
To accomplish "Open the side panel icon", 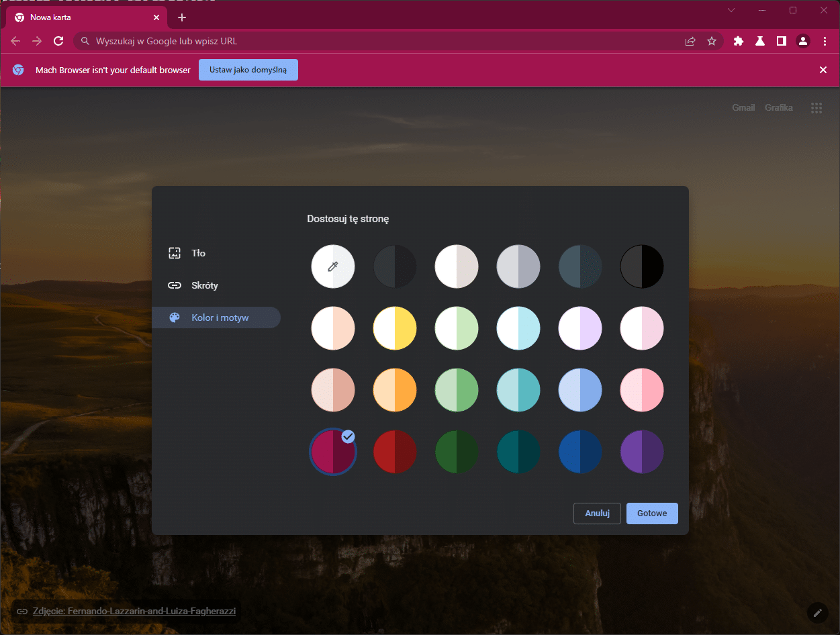I will point(781,41).
